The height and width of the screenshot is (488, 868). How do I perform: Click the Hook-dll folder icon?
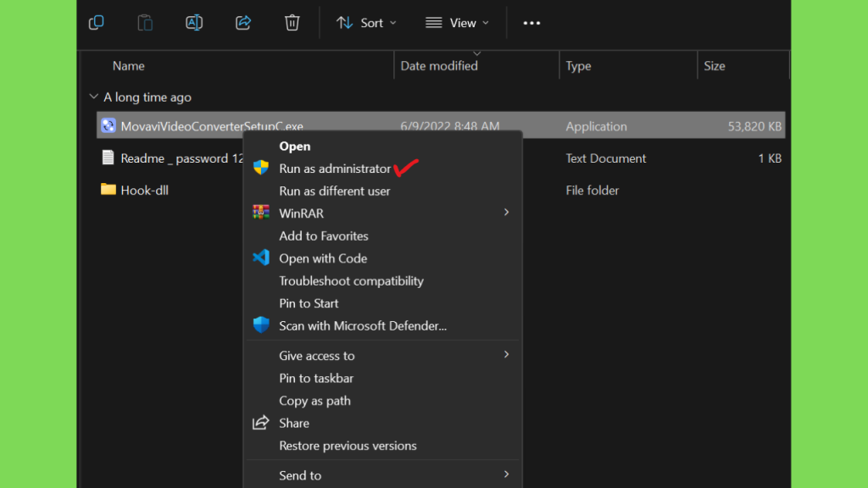(x=108, y=190)
